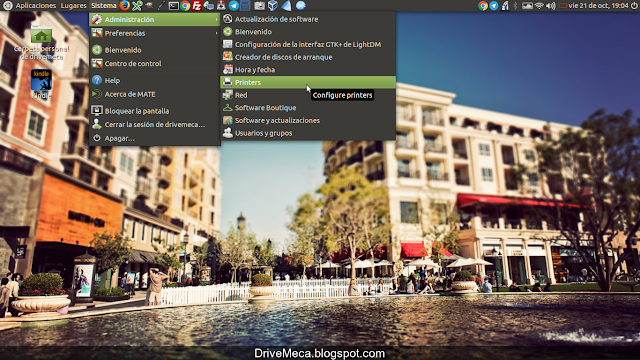The image size is (640, 360).
Task: Open the Carpeta personal home folder icon
Action: (x=41, y=43)
